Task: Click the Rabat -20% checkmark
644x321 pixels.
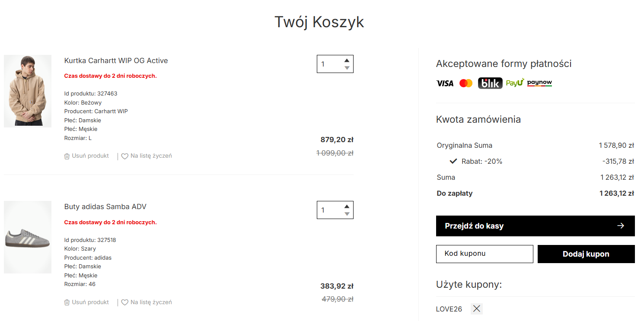Action: tap(453, 162)
